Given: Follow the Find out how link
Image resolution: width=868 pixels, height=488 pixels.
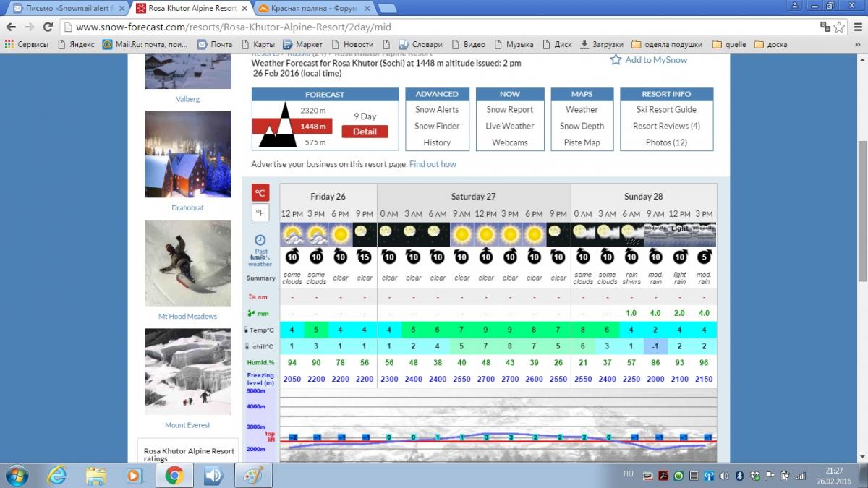Looking at the screenshot, I should coord(433,164).
